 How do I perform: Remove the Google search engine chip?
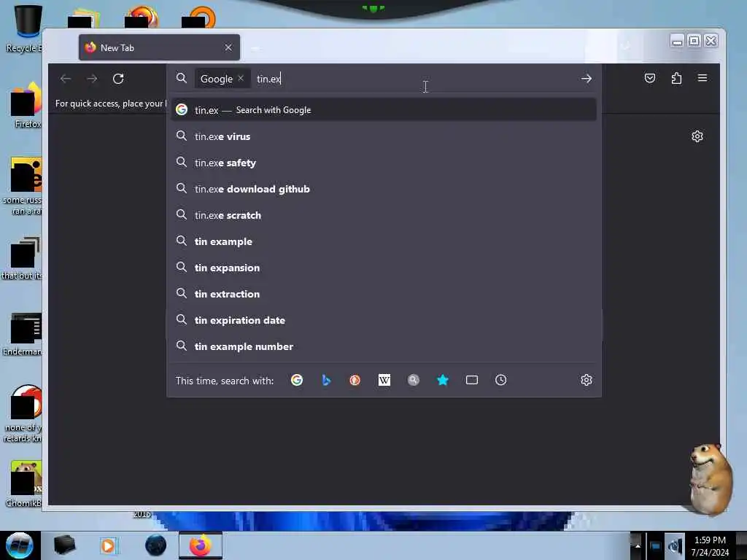point(241,78)
